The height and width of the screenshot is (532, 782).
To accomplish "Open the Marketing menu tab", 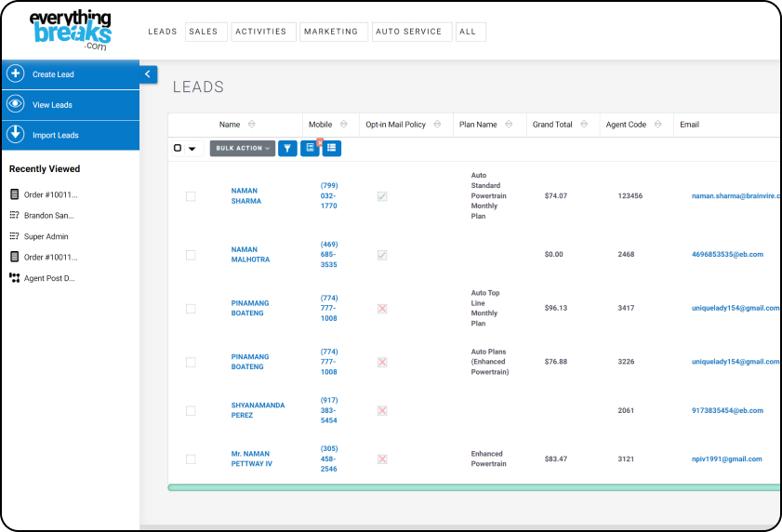I will pos(331,32).
